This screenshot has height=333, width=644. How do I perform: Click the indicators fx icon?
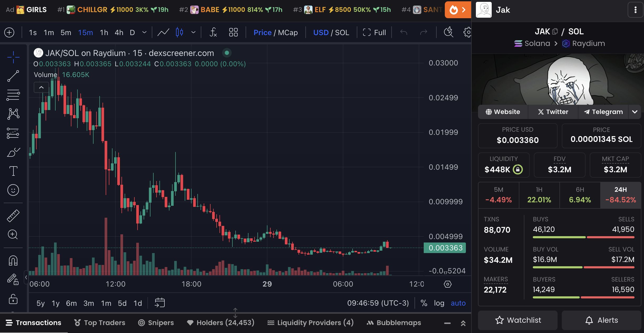[x=213, y=32]
